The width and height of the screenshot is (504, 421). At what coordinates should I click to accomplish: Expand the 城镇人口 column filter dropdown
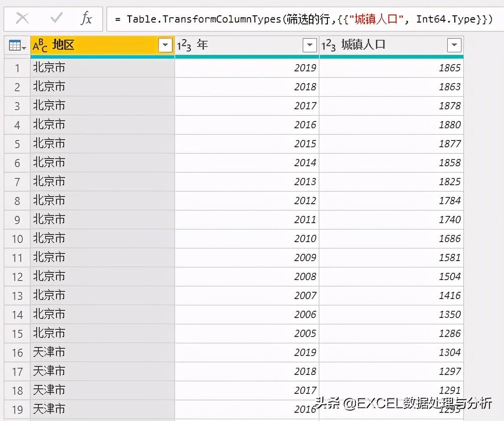[x=454, y=45]
